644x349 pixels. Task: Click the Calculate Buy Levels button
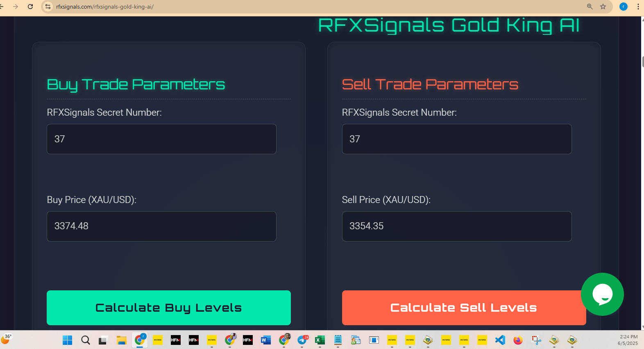pos(169,308)
